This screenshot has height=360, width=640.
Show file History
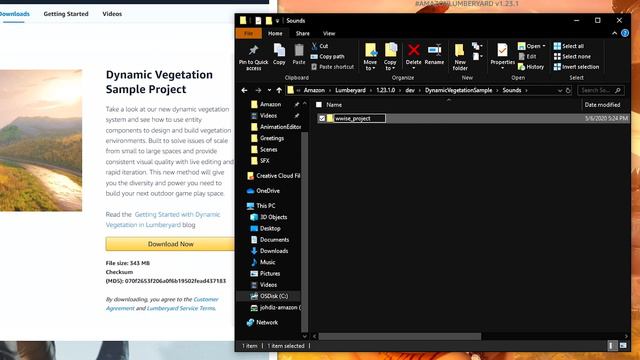tap(531, 67)
